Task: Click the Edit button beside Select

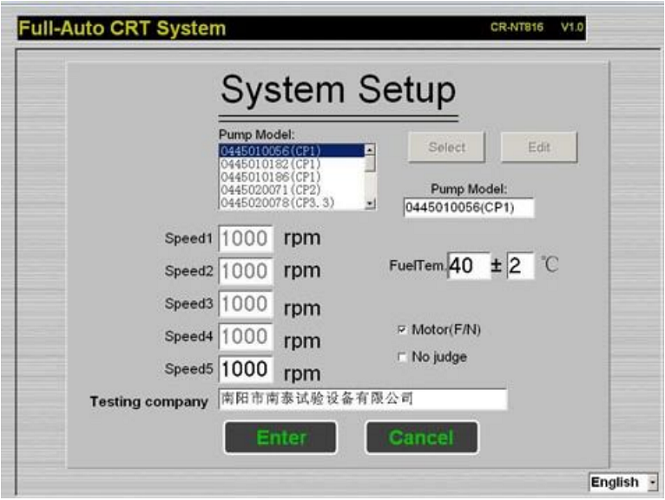Action: 539,147
